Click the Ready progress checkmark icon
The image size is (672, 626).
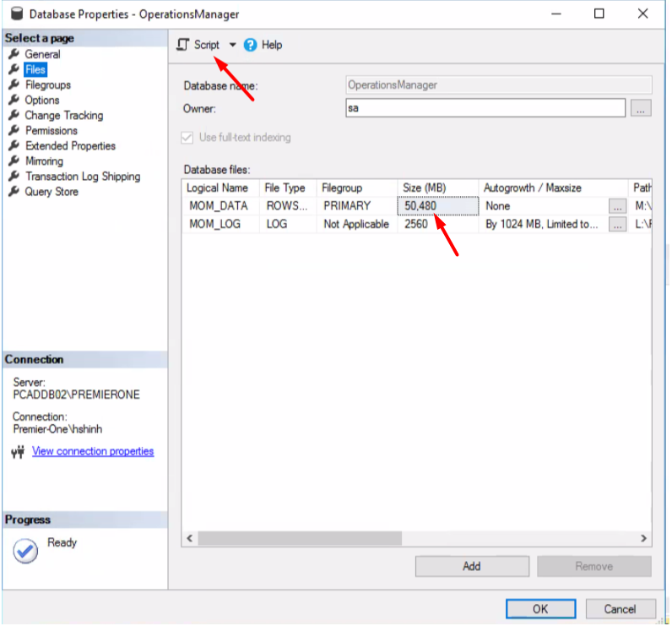[25, 551]
